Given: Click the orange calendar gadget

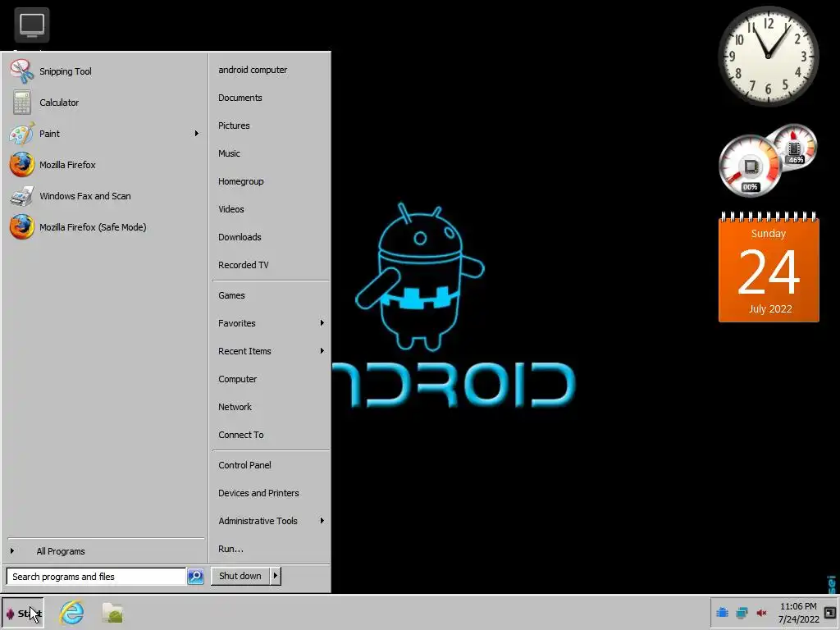Looking at the screenshot, I should pyautogui.click(x=769, y=267).
